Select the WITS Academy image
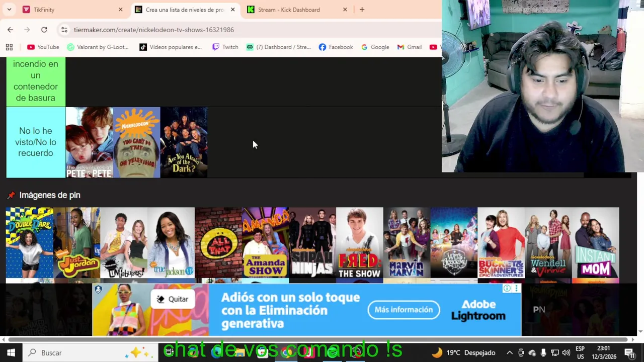This screenshot has width=644, height=362. point(454,242)
